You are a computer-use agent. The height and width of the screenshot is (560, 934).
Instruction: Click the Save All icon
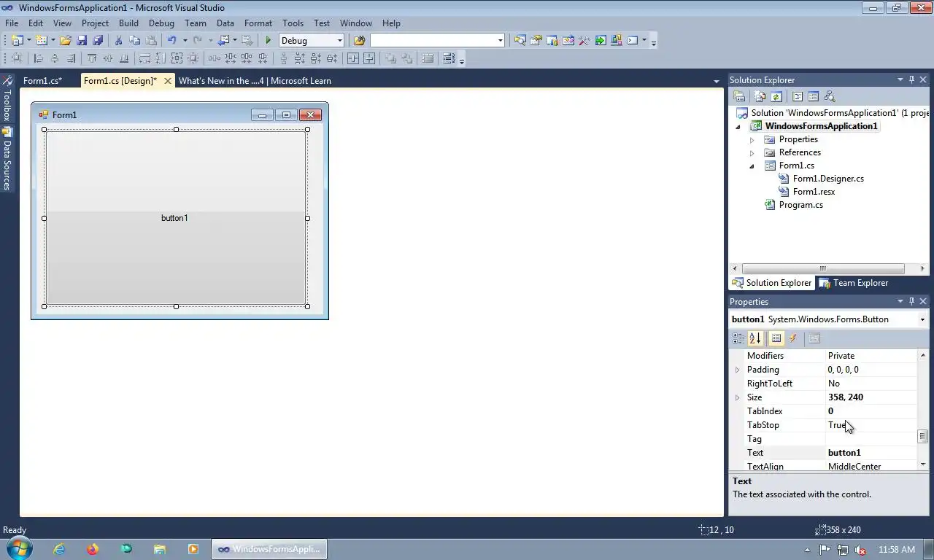coord(98,41)
